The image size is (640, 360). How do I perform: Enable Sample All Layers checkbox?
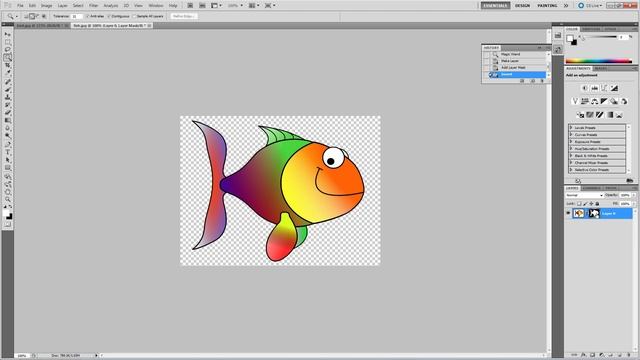[134, 16]
